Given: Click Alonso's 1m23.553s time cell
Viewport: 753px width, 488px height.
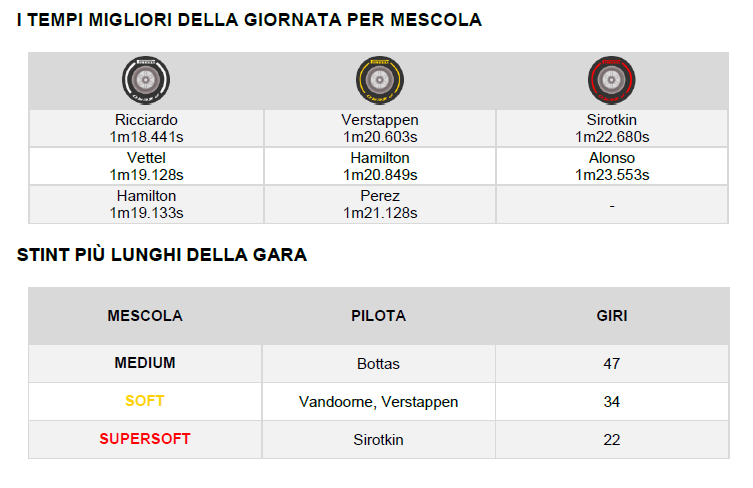Looking at the screenshot, I should pos(612,166).
